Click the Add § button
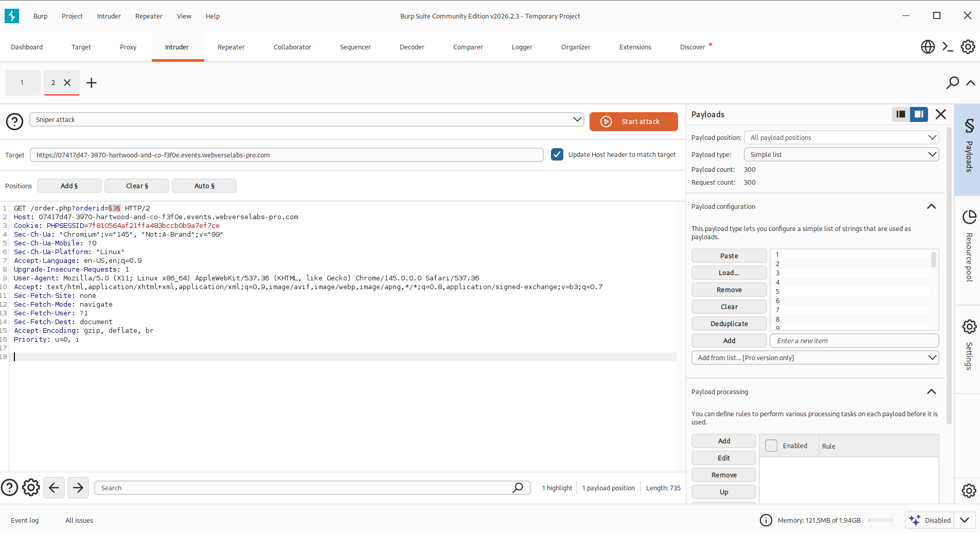This screenshot has width=980, height=533. (x=69, y=186)
